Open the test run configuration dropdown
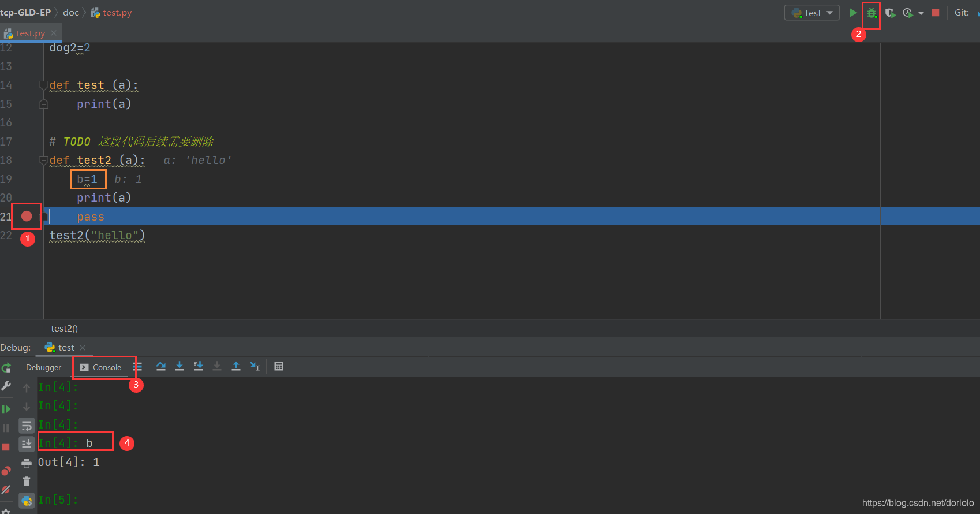Image resolution: width=980 pixels, height=514 pixels. click(x=811, y=13)
